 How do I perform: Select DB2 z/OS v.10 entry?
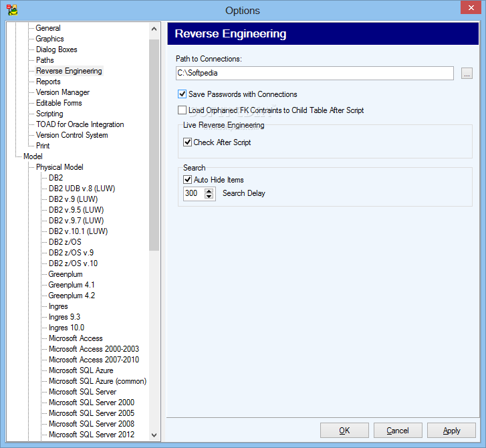point(73,263)
